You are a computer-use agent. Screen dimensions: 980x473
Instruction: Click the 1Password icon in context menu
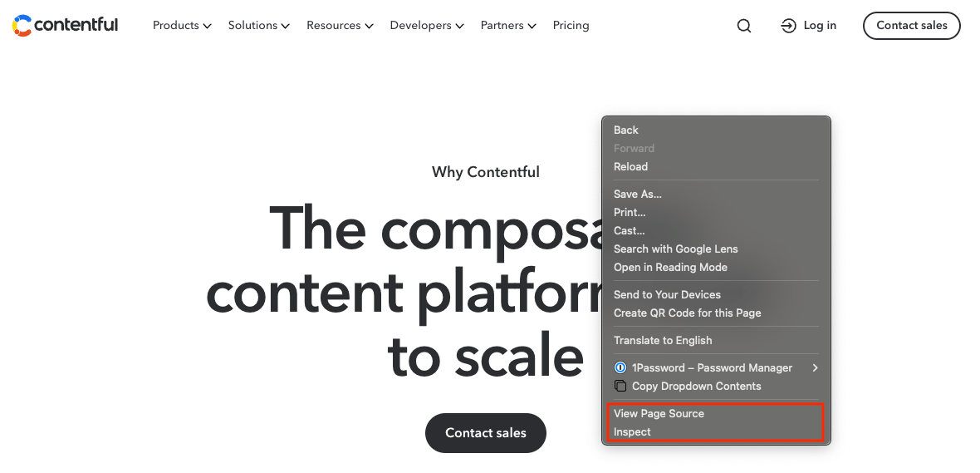[620, 368]
